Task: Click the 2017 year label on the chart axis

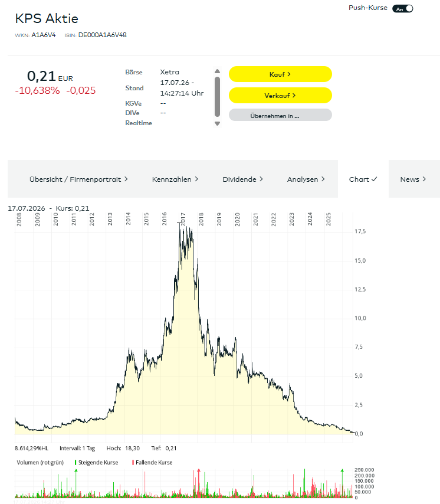Action: [x=183, y=219]
